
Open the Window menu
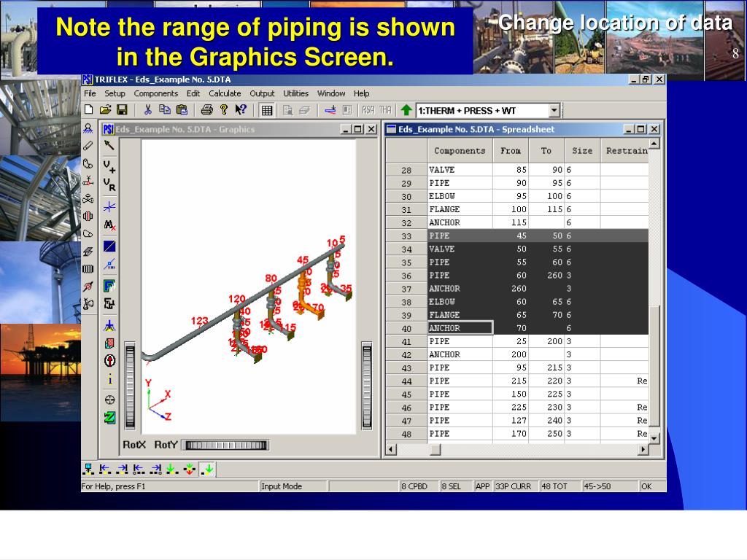coord(331,93)
